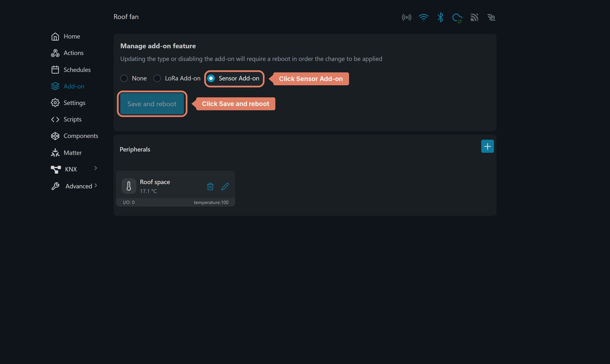610x364 pixels.
Task: Click the Wi-Fi status icon
Action: click(x=424, y=18)
